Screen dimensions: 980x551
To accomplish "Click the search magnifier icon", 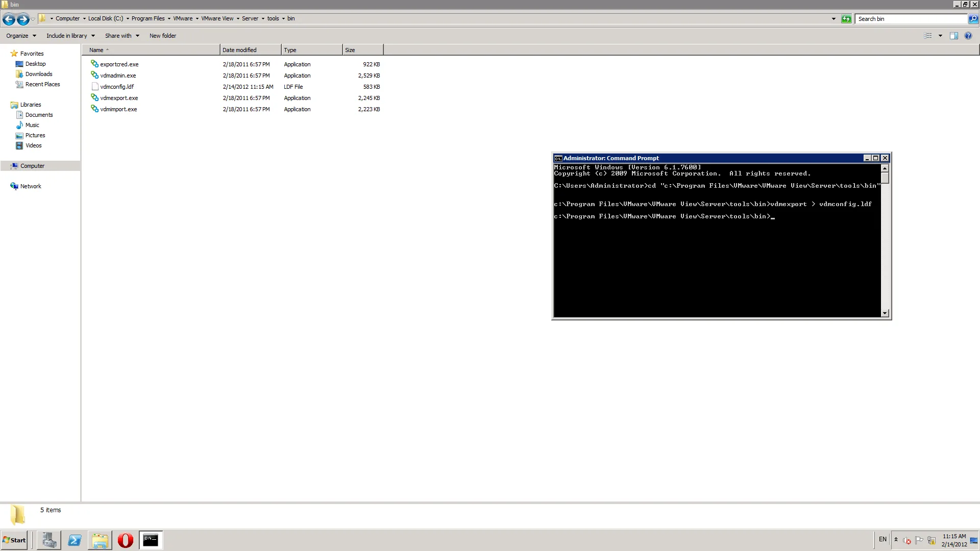I will [x=973, y=19].
